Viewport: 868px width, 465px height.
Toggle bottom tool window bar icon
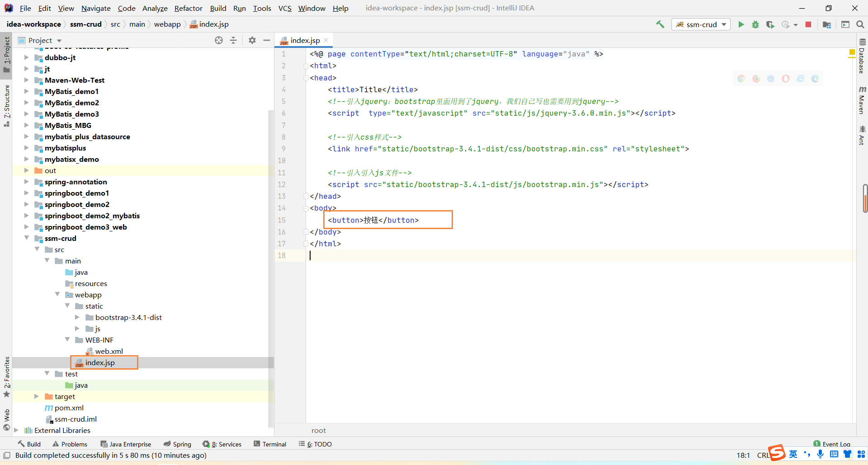pyautogui.click(x=7, y=455)
